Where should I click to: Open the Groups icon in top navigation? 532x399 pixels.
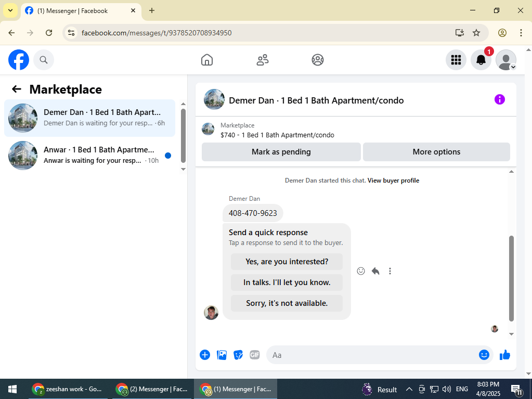(318, 60)
